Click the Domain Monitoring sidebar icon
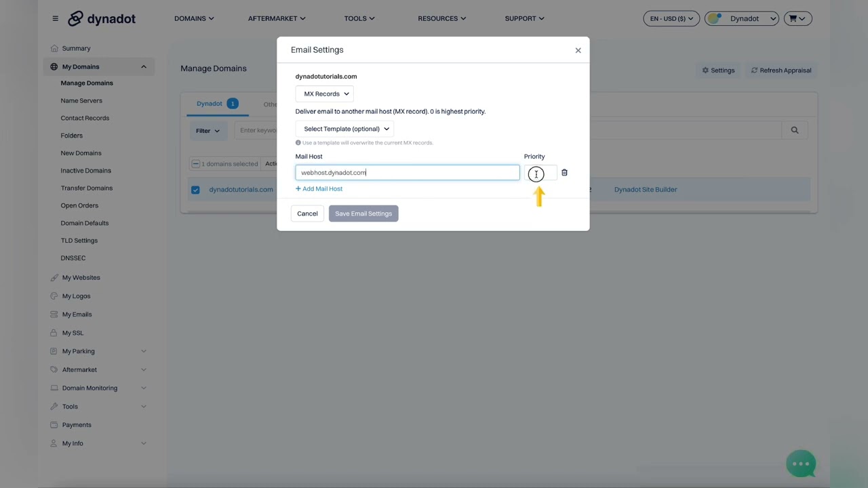Viewport: 868px width, 488px height. click(54, 388)
